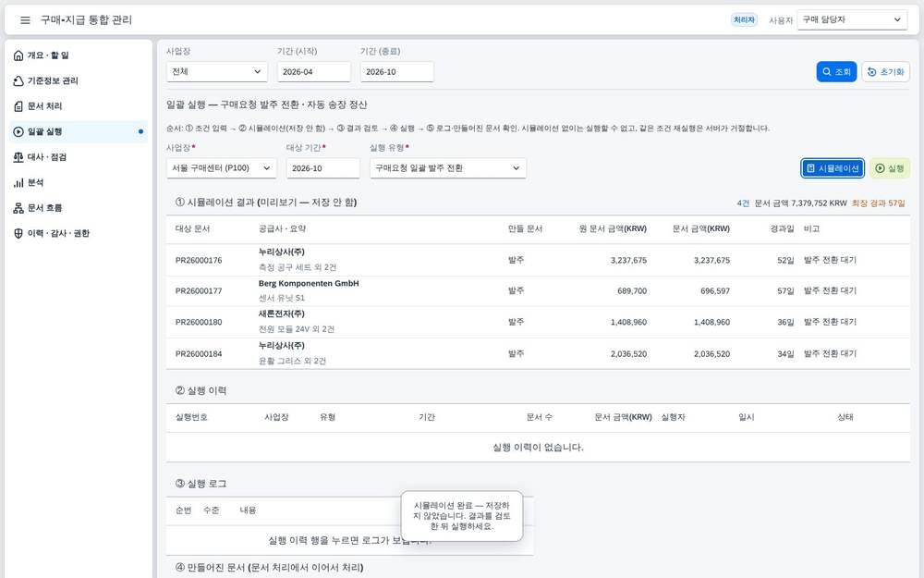Select 분석 in the sidebar
The height and width of the screenshot is (578, 924).
point(79,183)
